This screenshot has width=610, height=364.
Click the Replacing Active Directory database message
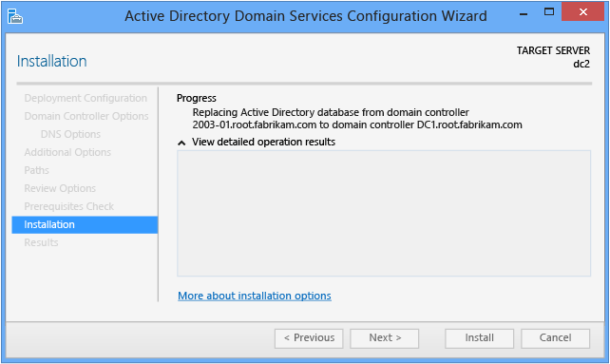tap(357, 119)
